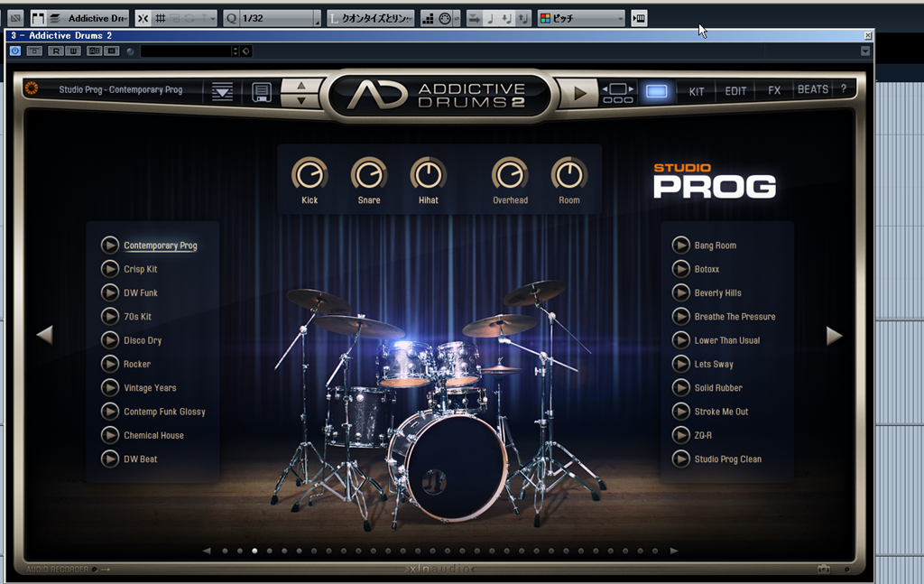Adjust the Kick level knob
This screenshot has height=584, width=924.
[x=310, y=175]
